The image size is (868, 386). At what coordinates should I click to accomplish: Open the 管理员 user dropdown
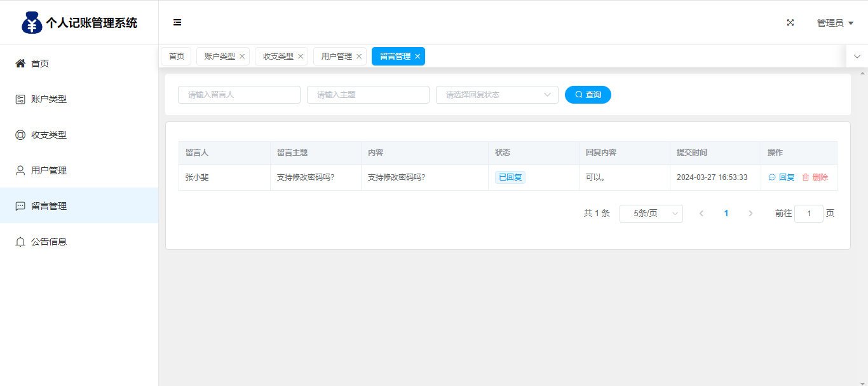(x=835, y=23)
